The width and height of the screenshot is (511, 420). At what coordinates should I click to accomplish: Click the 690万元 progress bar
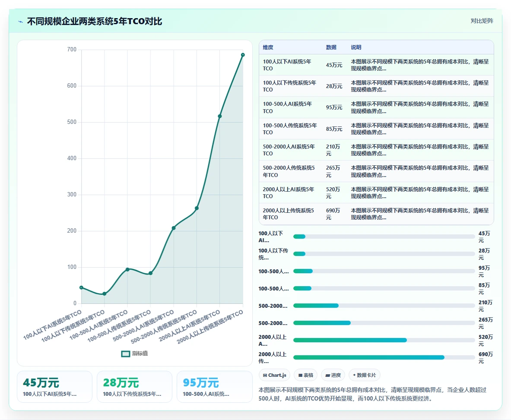tap(384, 357)
